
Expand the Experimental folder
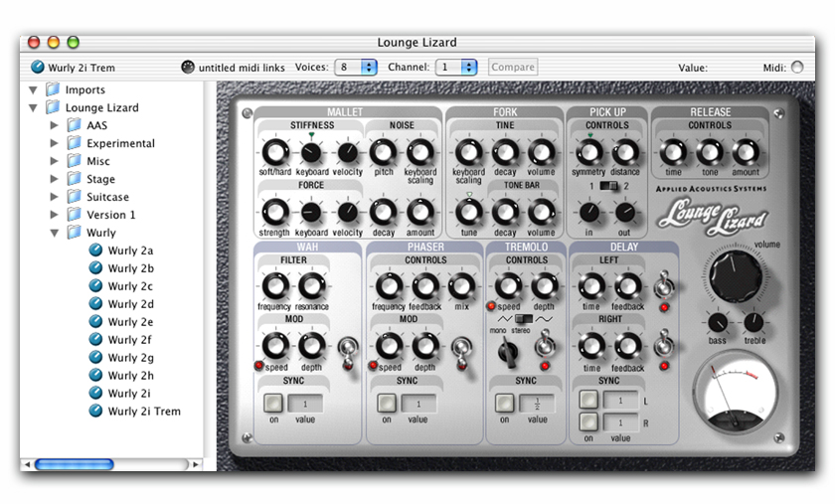tap(54, 143)
